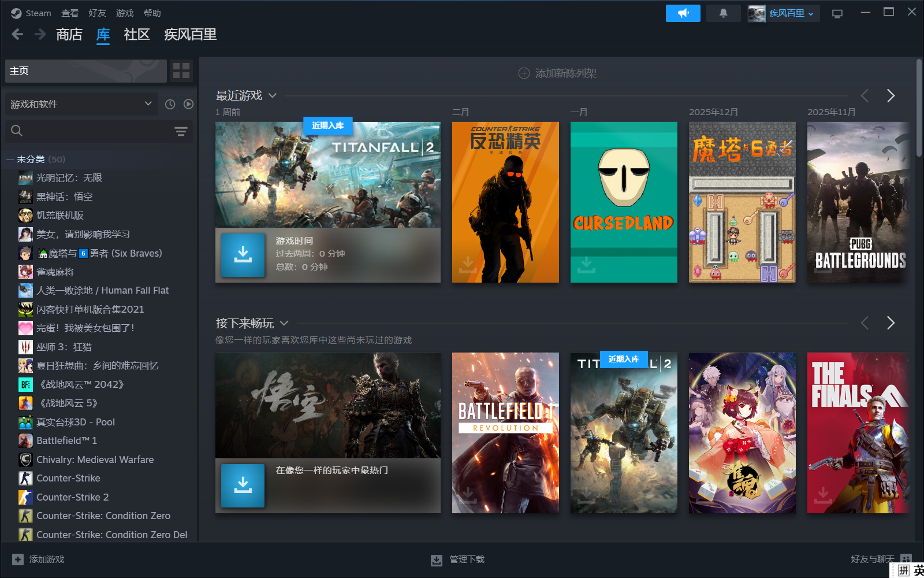The image size is (924, 578).
Task: Open the 疾风百里 profile tab
Action: 191,35
